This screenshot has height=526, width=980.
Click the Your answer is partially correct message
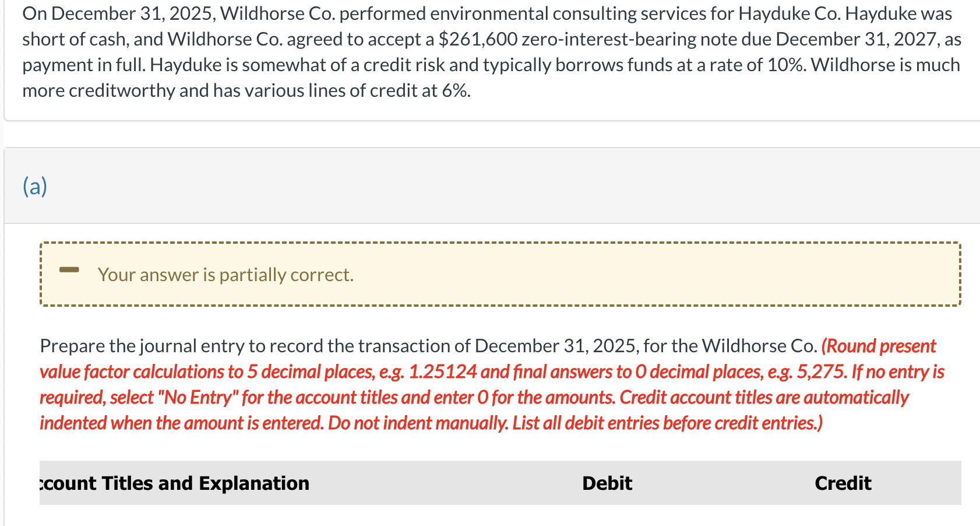click(226, 274)
